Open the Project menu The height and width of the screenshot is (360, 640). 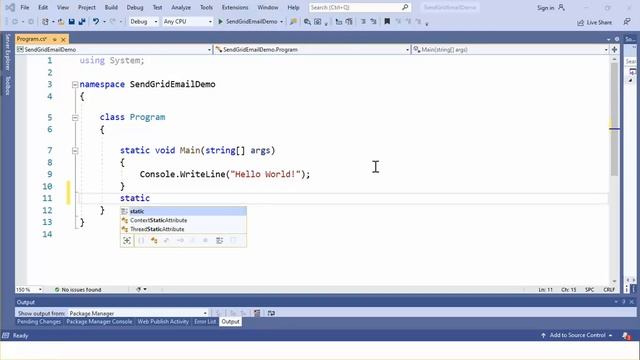pyautogui.click(x=87, y=7)
